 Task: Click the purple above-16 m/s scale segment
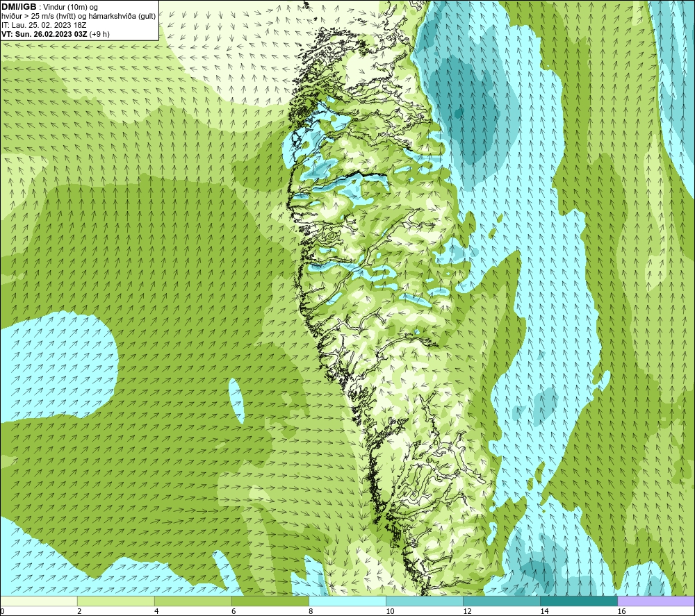[x=656, y=601]
